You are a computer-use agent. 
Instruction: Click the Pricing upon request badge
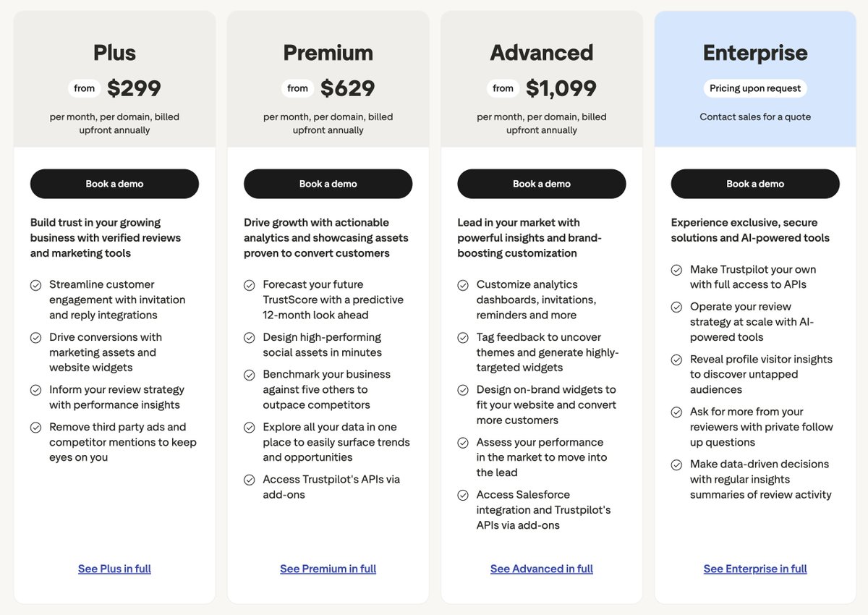click(755, 88)
